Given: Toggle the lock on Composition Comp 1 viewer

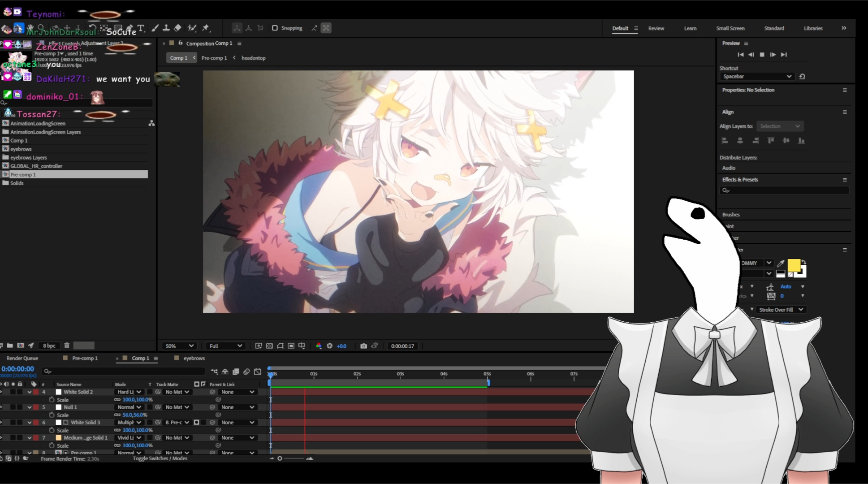Looking at the screenshot, I should tap(181, 43).
